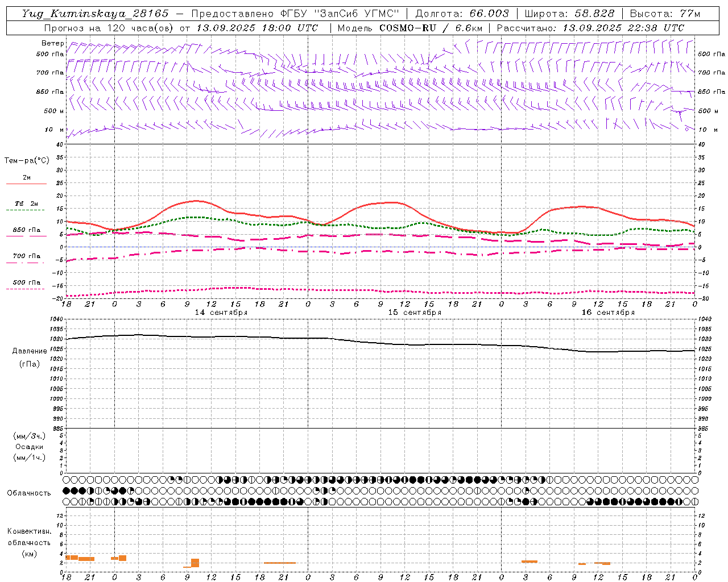This screenshot has width=728, height=582.
Task: Click the Конвективн. облачность label
Action: [x=29, y=537]
